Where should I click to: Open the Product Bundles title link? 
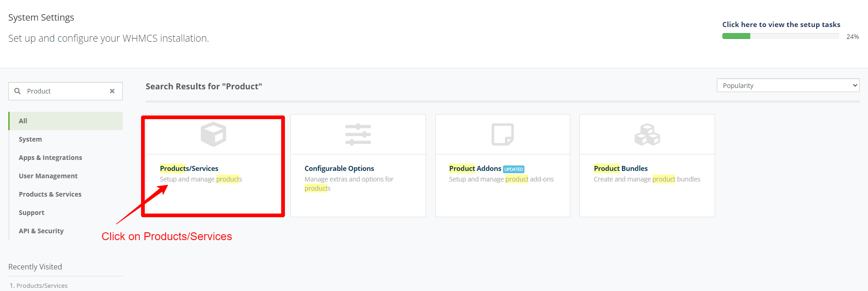pos(621,169)
